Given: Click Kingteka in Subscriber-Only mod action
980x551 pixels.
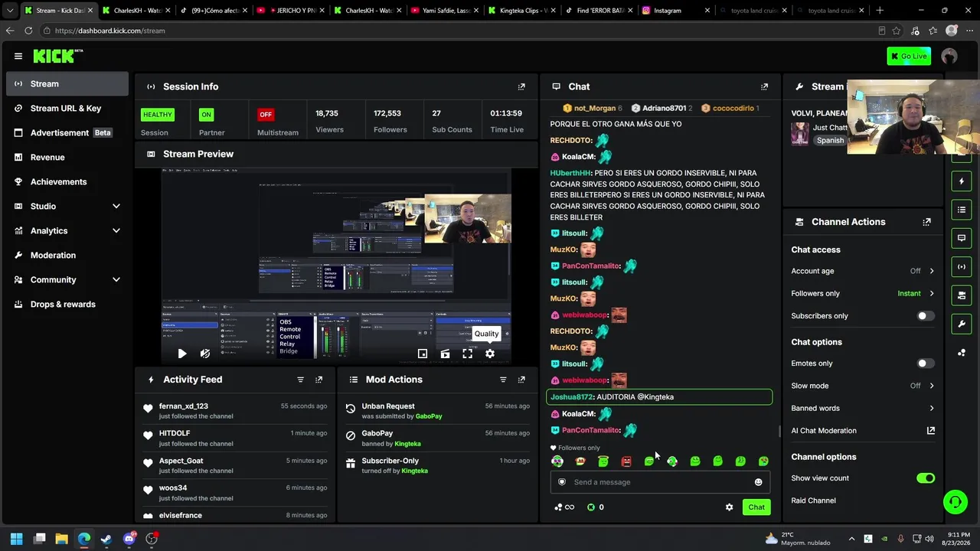Looking at the screenshot, I should 415,471.
